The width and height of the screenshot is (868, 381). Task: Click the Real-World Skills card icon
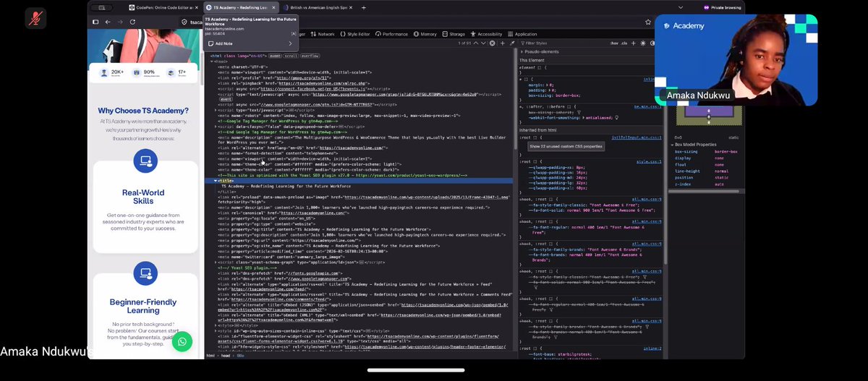tap(145, 161)
